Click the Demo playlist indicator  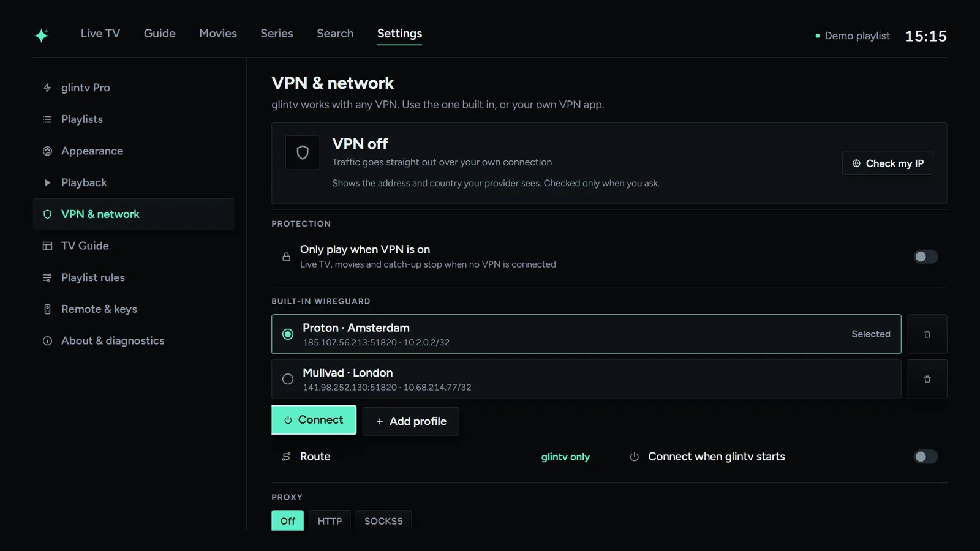click(x=853, y=36)
